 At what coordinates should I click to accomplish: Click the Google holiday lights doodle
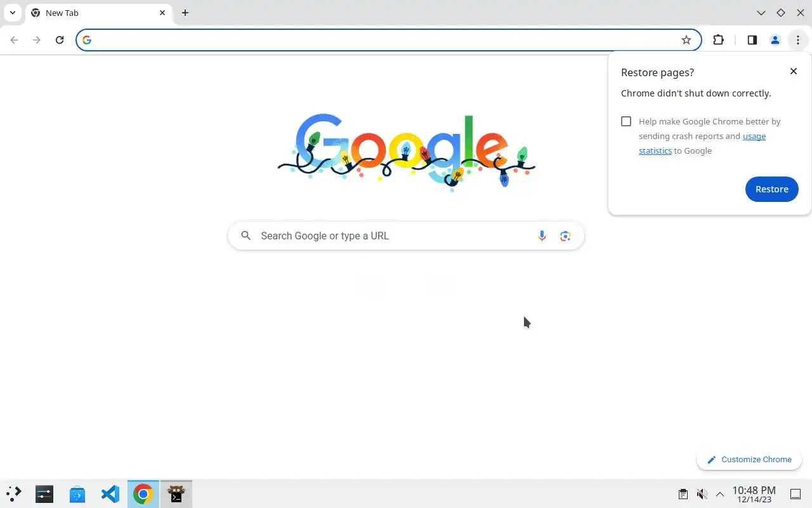pos(406,151)
